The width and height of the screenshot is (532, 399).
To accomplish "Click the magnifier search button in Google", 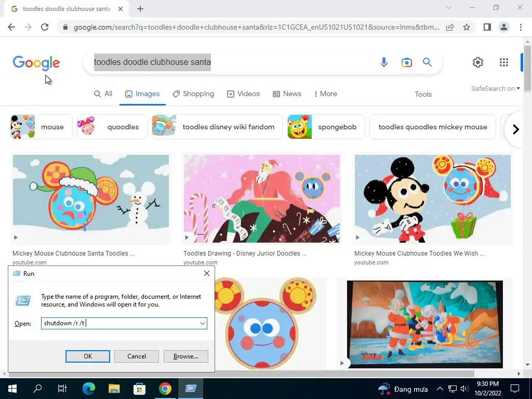I will tap(427, 62).
